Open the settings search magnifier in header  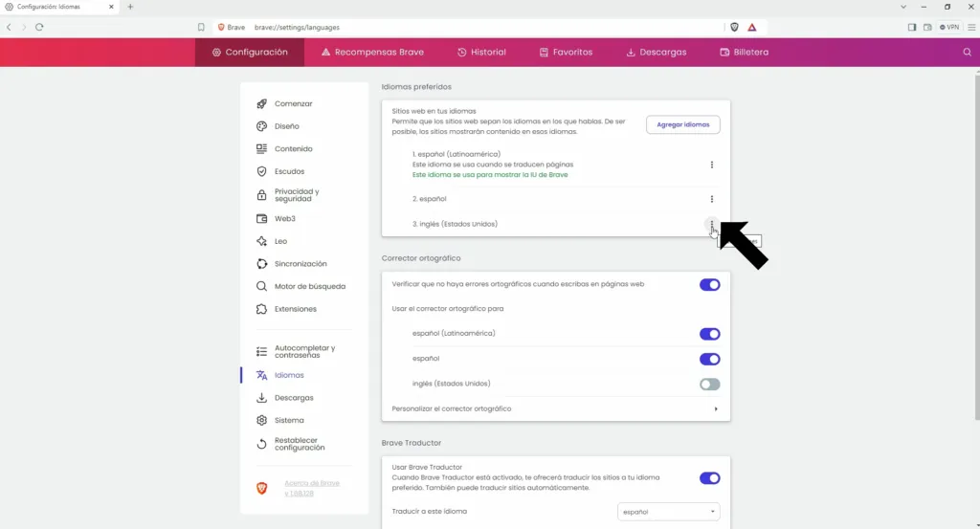tap(967, 53)
